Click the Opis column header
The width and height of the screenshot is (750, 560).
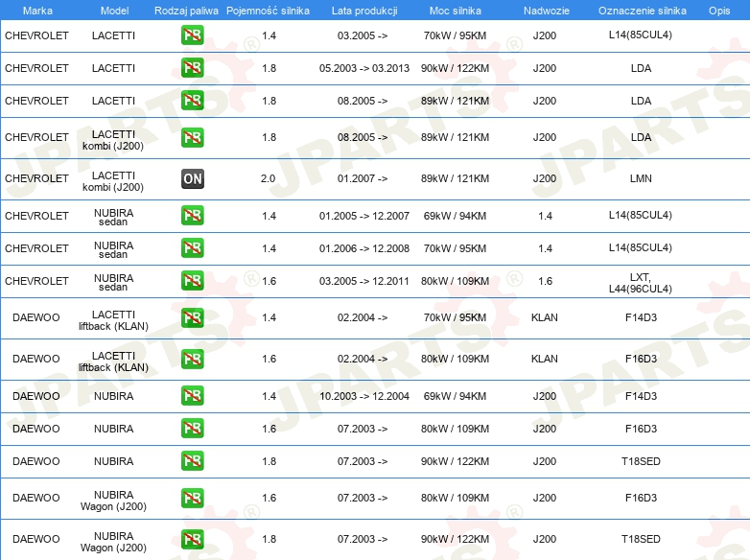pyautogui.click(x=719, y=11)
